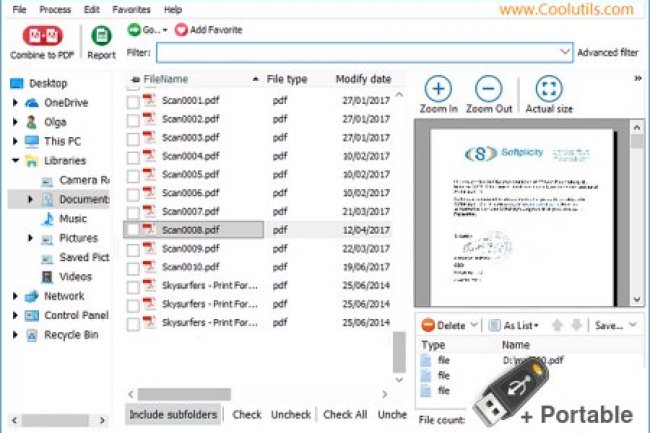Click the Advanced filter link
Viewport: 650px width, 433px height.
tap(608, 53)
